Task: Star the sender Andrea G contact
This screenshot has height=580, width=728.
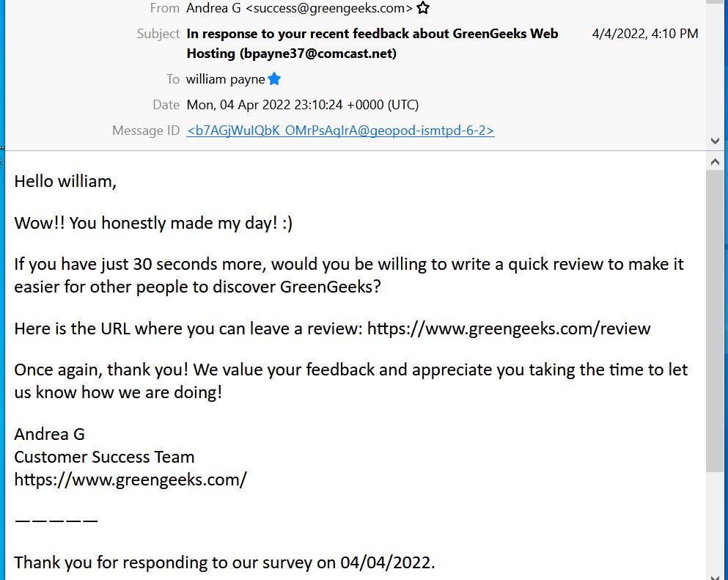Action: 423,8
